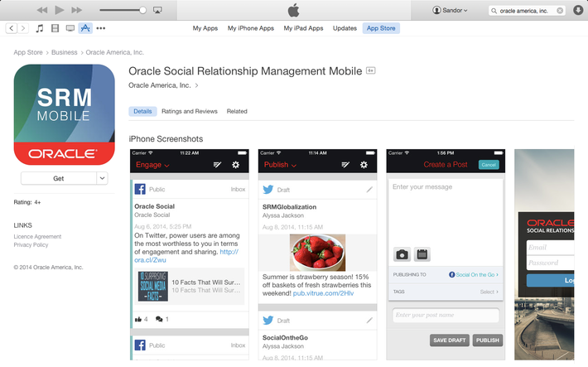Click compose icon in Engage screenshot
Viewport: 588px width, 367px height.
(x=217, y=165)
